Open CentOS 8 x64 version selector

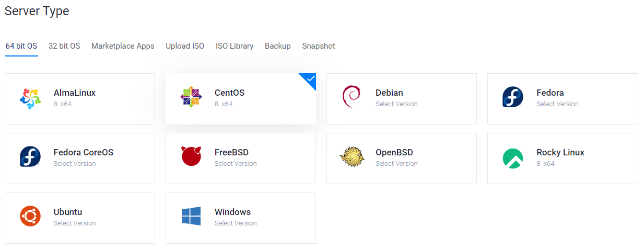coord(224,104)
